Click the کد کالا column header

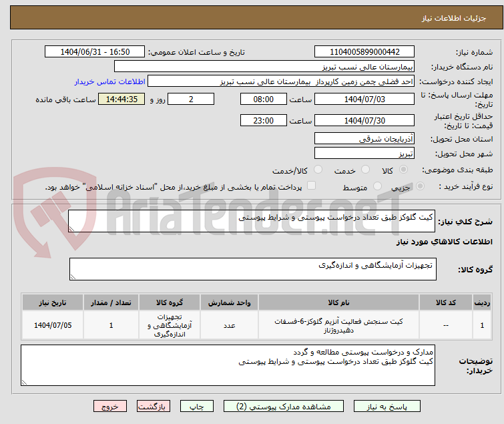tap(445, 302)
